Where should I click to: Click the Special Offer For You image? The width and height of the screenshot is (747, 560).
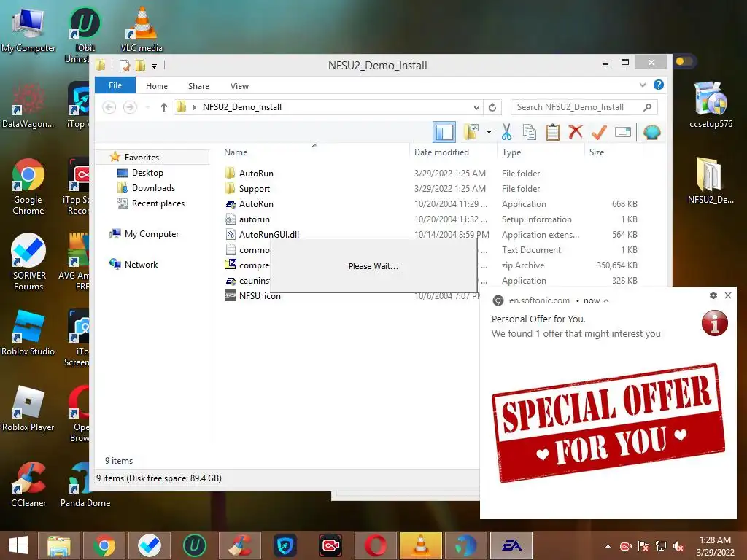[608, 424]
